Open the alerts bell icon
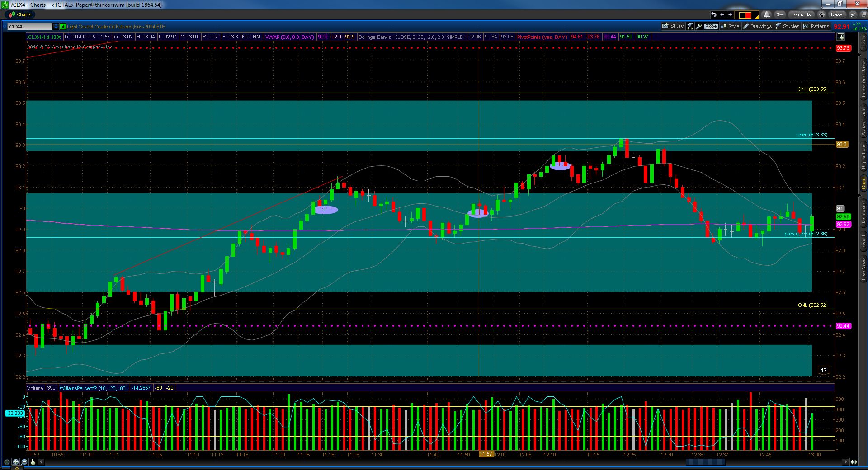Image resolution: width=868 pixels, height=470 pixels. click(766, 14)
